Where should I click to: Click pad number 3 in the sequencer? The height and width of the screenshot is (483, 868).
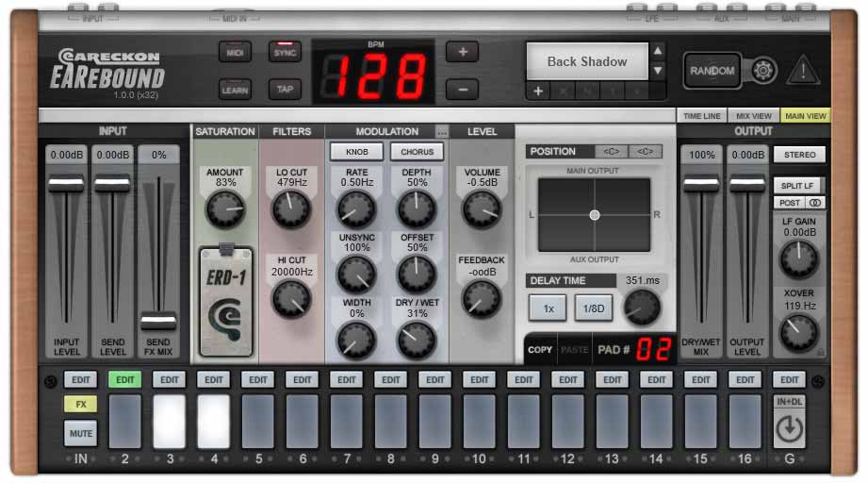(169, 421)
